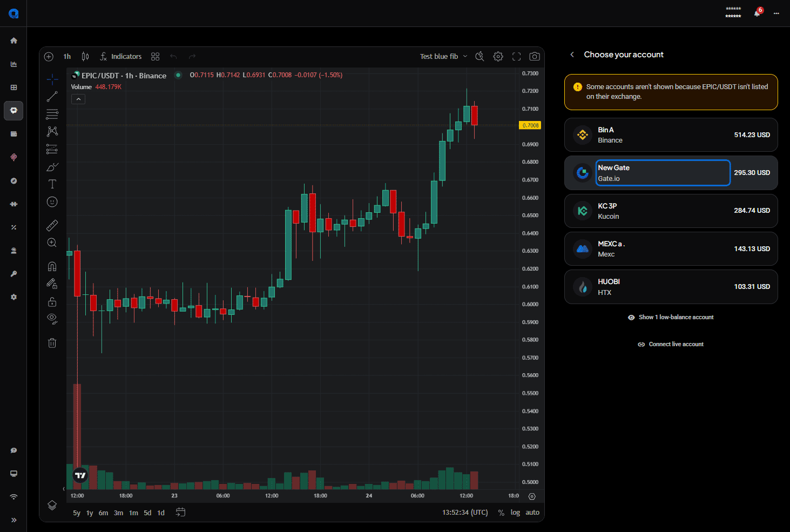
Task: Toggle magnet mode for drawings
Action: (52, 266)
